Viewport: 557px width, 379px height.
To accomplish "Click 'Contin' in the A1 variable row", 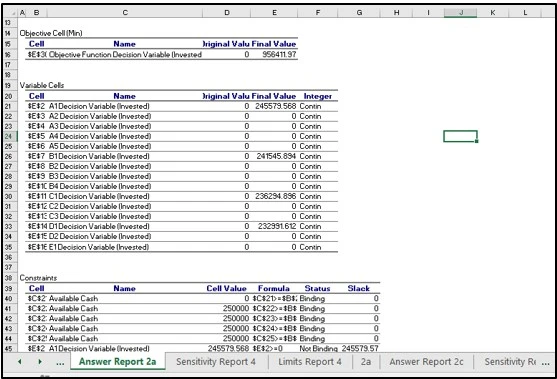I will 310,106.
